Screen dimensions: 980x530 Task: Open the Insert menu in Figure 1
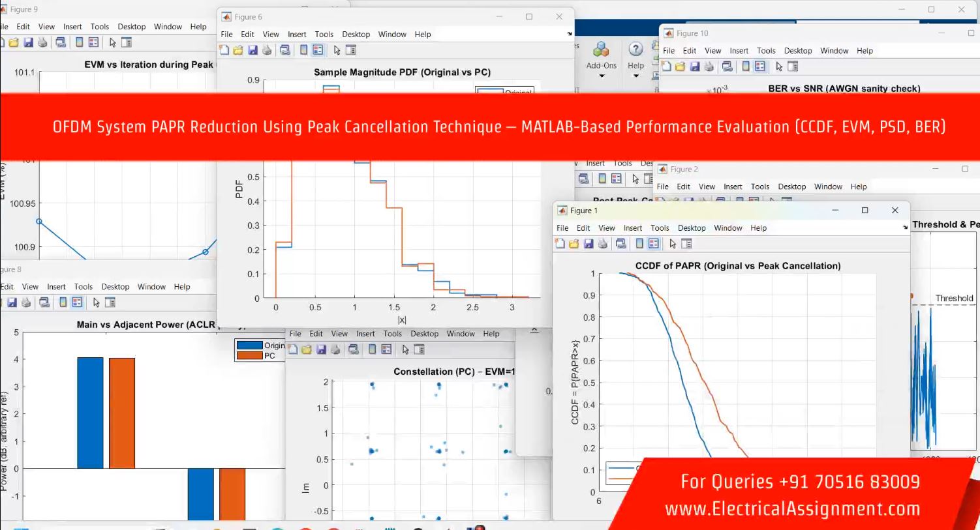[632, 228]
